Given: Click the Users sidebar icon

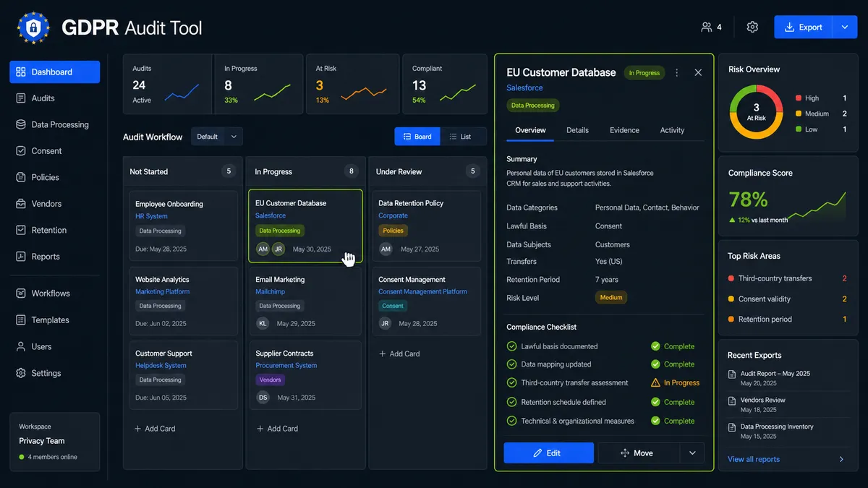Looking at the screenshot, I should point(20,347).
